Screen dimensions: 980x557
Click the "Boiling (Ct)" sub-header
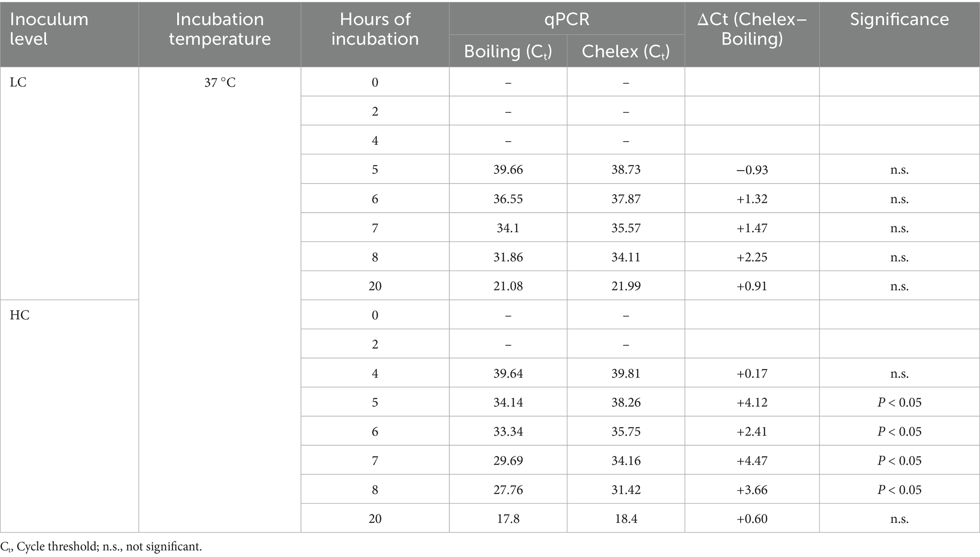pos(508,51)
